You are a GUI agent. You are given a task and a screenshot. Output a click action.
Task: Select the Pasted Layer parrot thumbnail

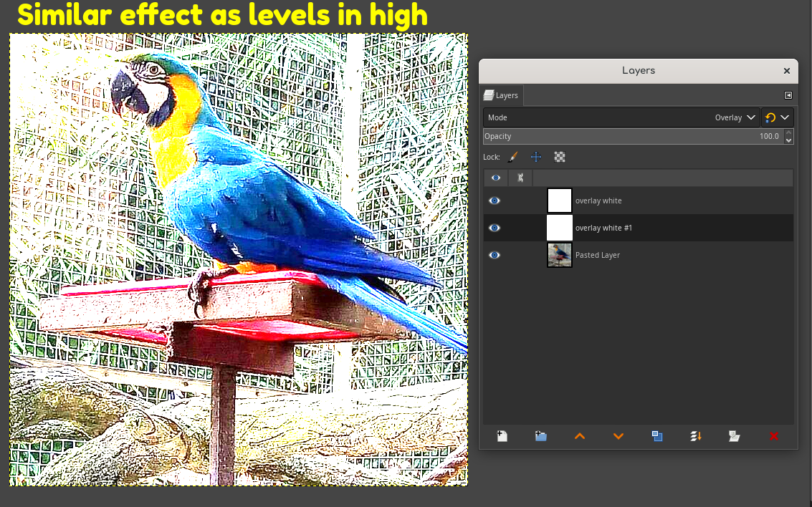(559, 255)
